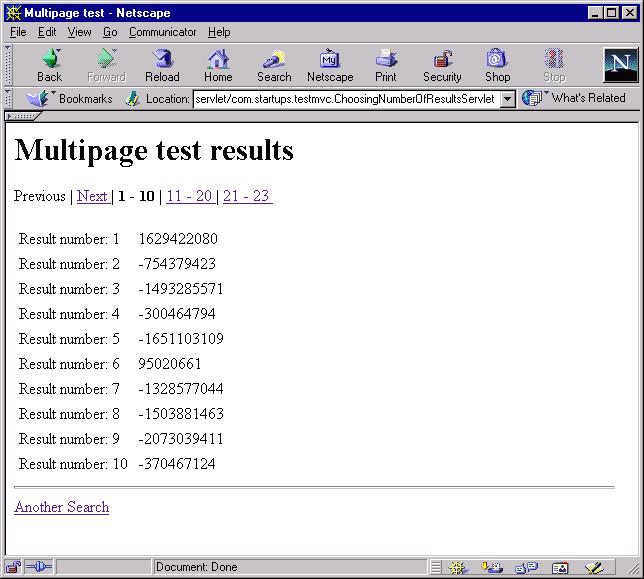The height and width of the screenshot is (579, 644).
Task: Open the Security lock icon
Action: point(442,65)
